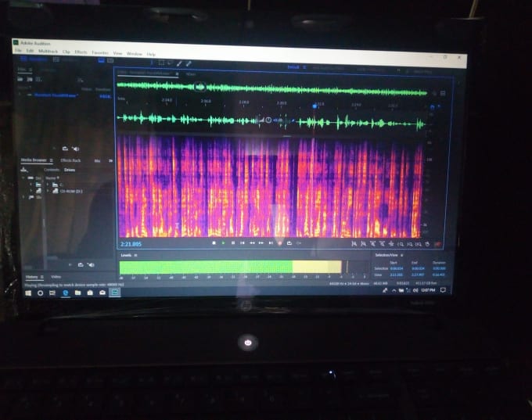Switch to the Media Browser tab
Screen dimensions: 532x420
[34, 160]
